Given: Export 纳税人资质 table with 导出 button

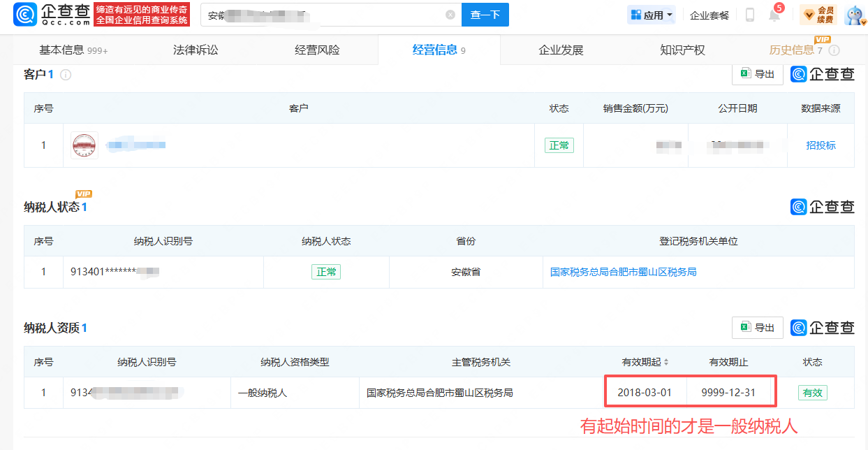Looking at the screenshot, I should click(x=758, y=327).
